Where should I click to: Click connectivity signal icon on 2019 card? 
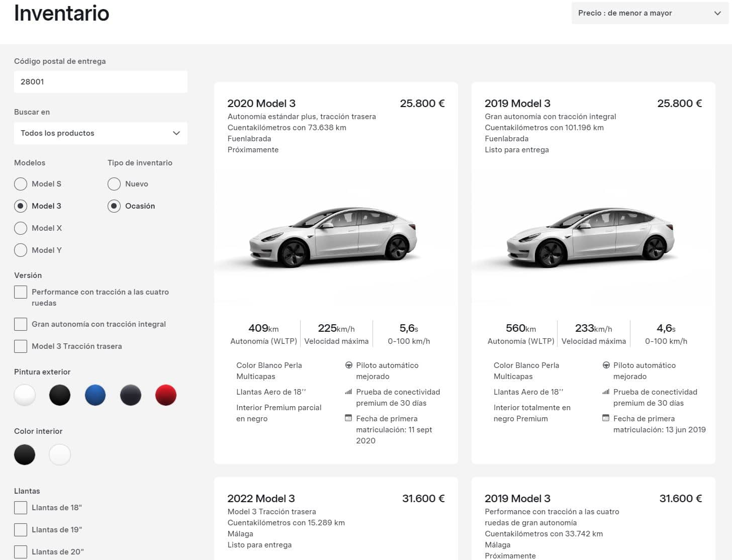606,392
